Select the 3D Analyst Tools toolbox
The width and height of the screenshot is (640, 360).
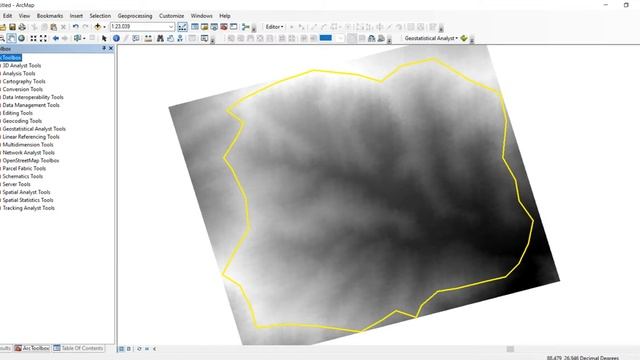point(22,65)
